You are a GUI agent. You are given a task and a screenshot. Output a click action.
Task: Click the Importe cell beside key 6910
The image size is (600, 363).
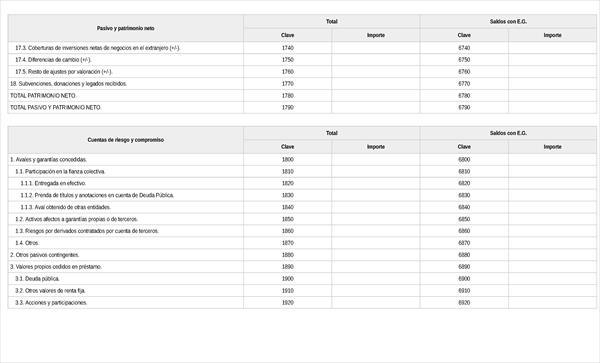(552, 291)
